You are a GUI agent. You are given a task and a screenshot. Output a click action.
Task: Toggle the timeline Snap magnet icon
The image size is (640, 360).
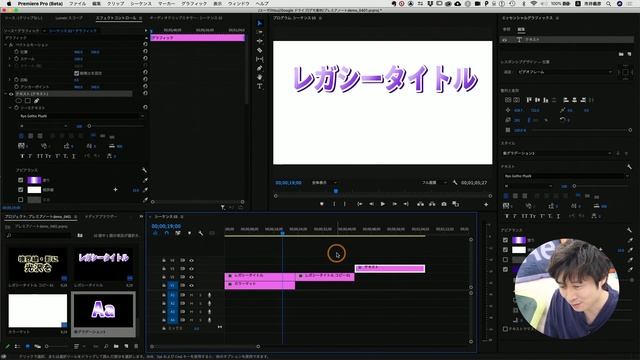pos(167,233)
